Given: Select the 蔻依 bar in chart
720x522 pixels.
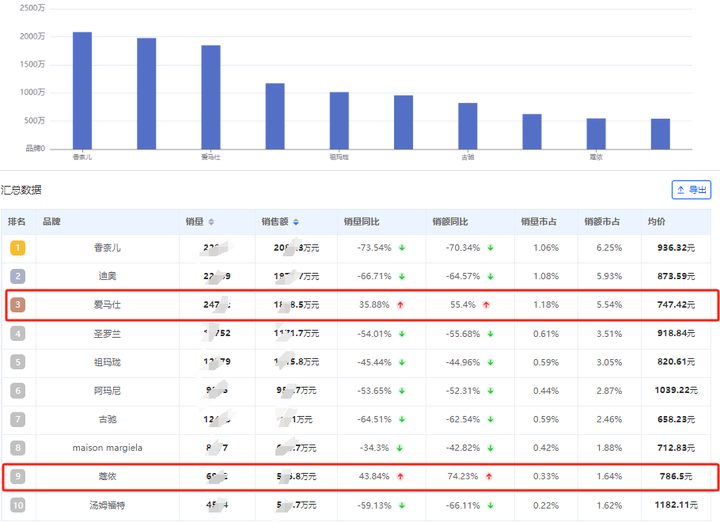Looking at the screenshot, I should 596,134.
